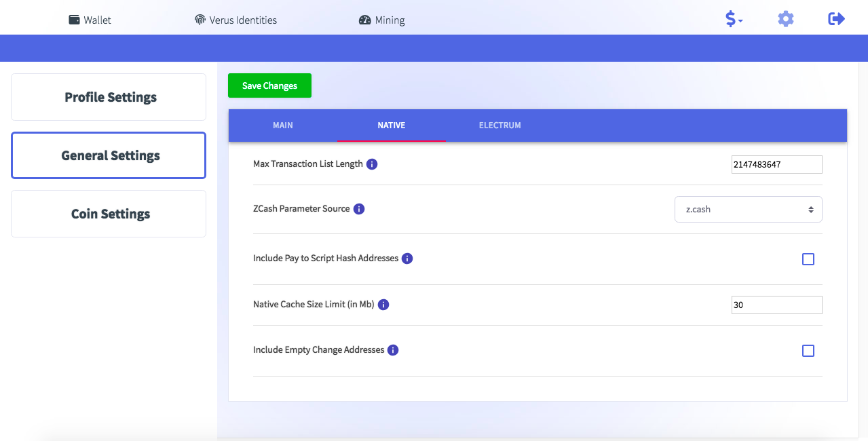Enable Include Empty Change Addresses checkbox
868x441 pixels.
[x=808, y=351]
